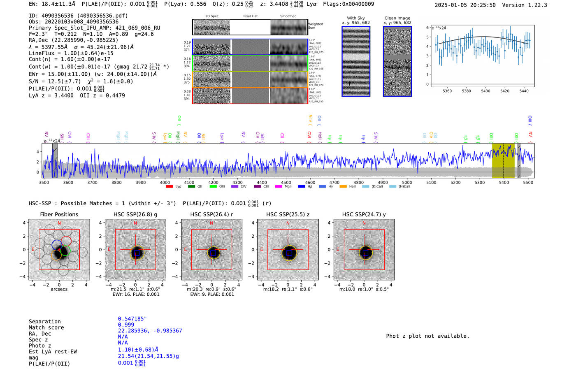
Task: Click the RA,Dec coordinates at the top
Action: tap(73, 40)
